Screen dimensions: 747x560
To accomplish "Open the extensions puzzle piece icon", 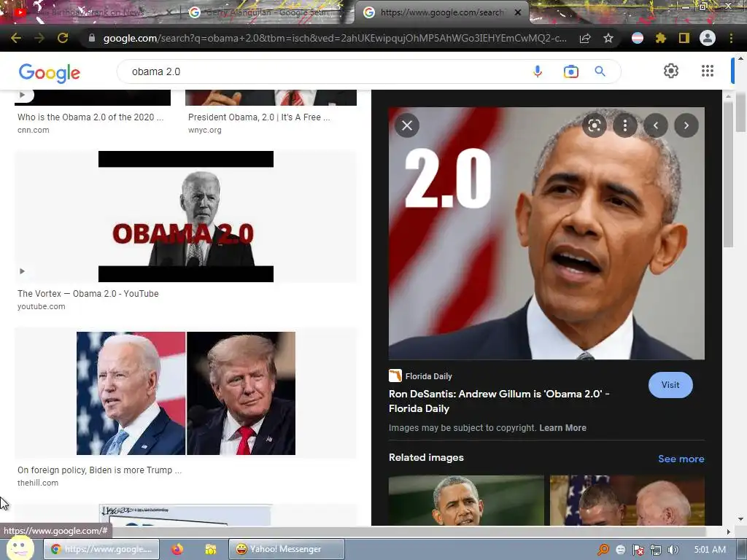I will click(661, 38).
